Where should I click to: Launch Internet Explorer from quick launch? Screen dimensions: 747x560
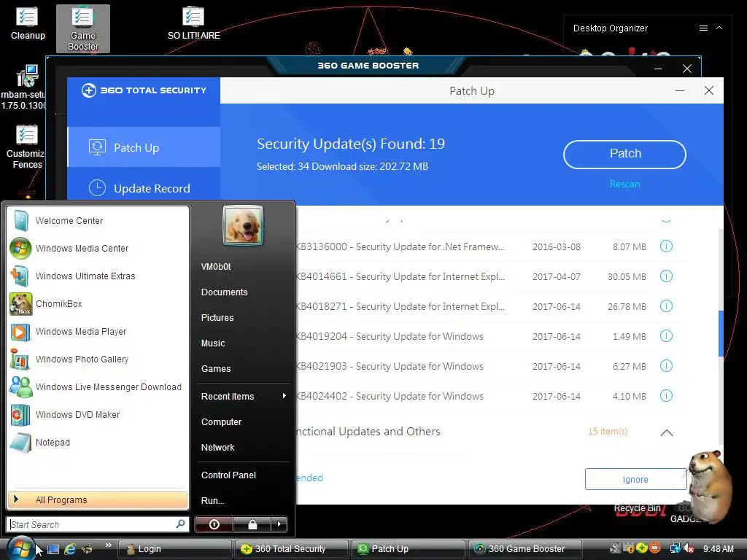(x=70, y=549)
